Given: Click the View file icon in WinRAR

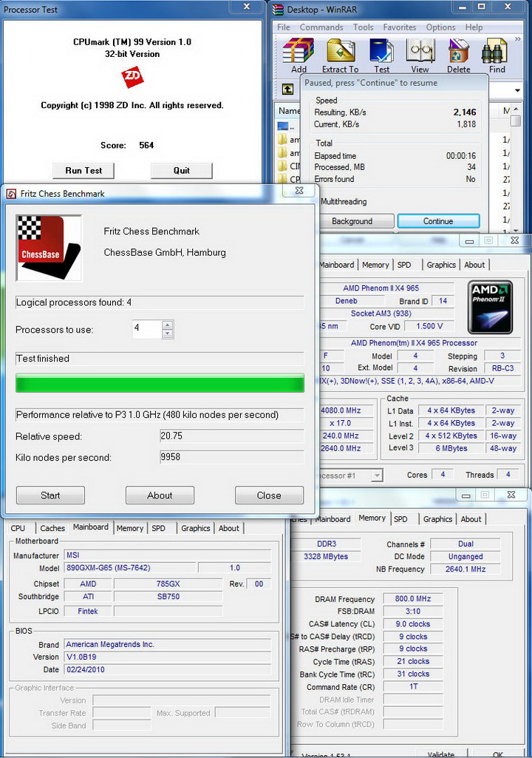Looking at the screenshot, I should 420,51.
